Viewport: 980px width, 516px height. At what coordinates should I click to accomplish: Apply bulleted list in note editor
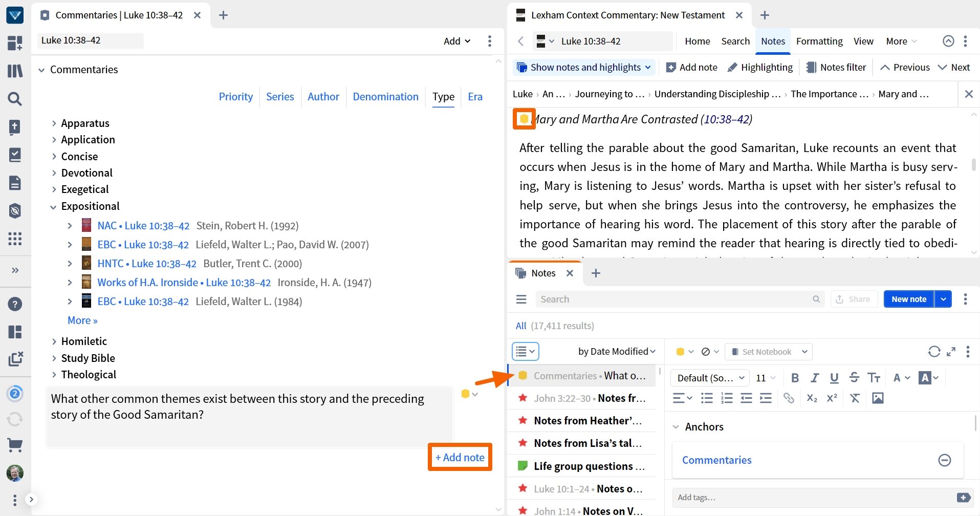[x=707, y=398]
